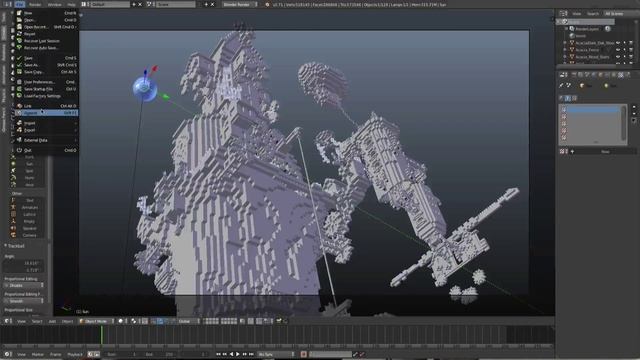Click Save in the File menu

click(x=46, y=58)
